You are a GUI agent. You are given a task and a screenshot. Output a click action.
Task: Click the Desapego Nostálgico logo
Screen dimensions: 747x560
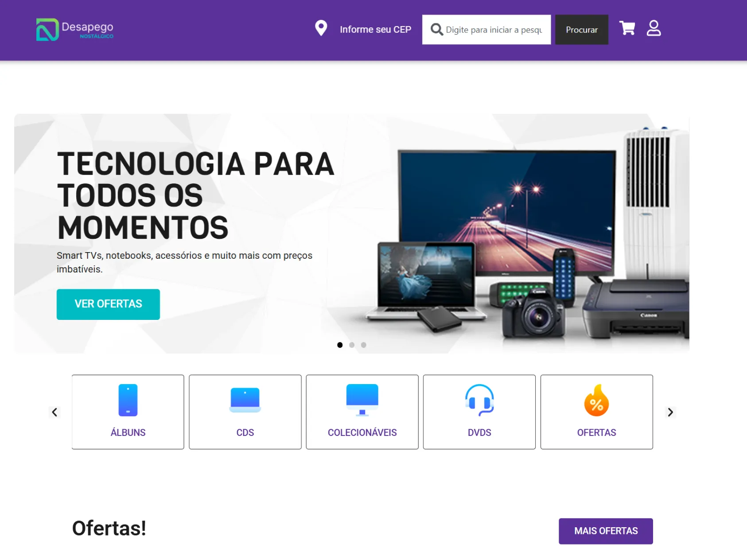(x=74, y=29)
